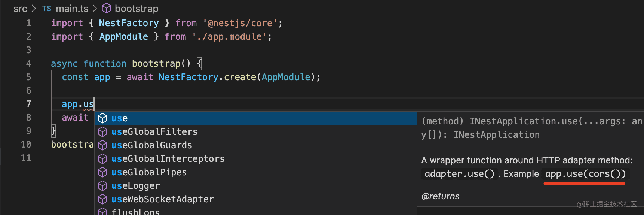Screen dimensions: 644x215
Task: Click the bootstrap symbol icon in breadcrumb
Action: pyautogui.click(x=107, y=8)
